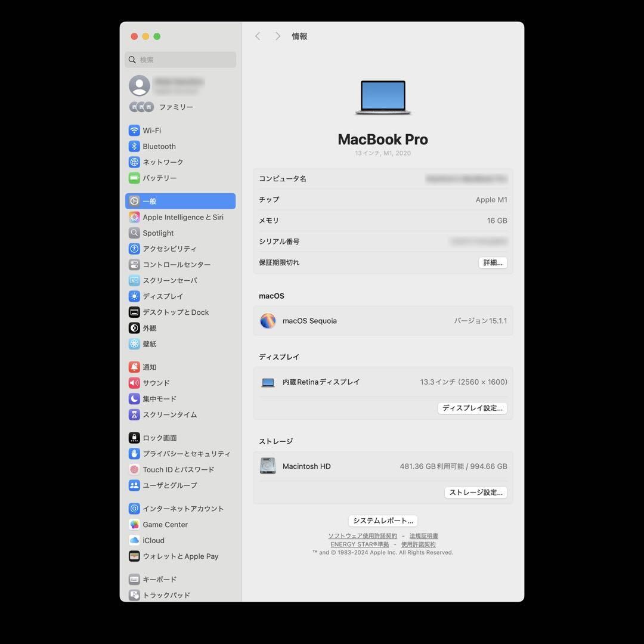Screen dimensions: 644x644
Task: Click メモリ value 16 GB
Action: tap(497, 221)
